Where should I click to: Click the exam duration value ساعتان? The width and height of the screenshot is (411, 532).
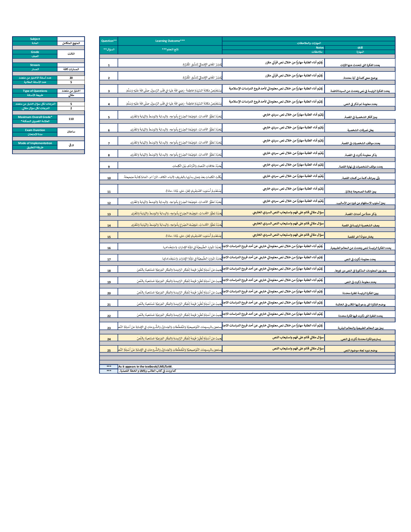point(71,132)
